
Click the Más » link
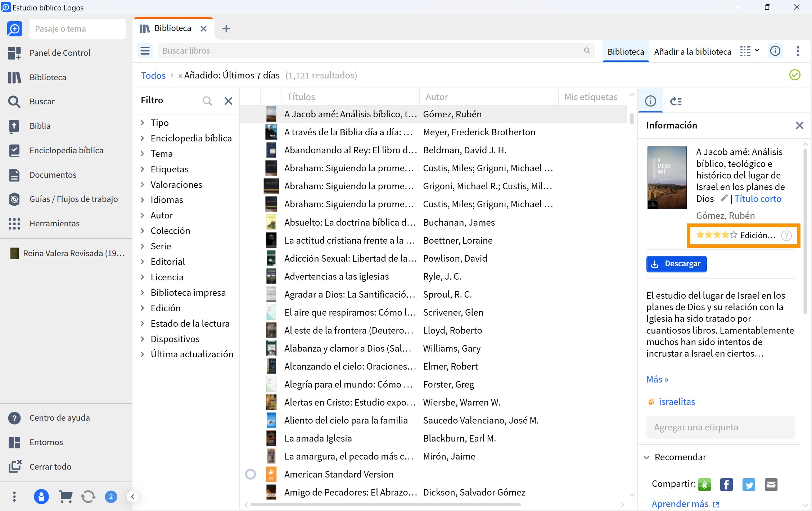tap(657, 379)
